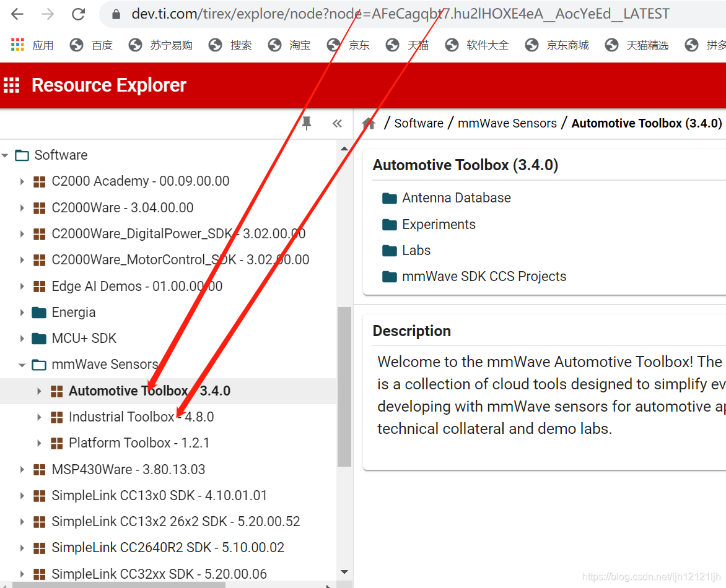This screenshot has height=588, width=726.
Task: Select MSP430Ware package icon
Action: (x=40, y=470)
